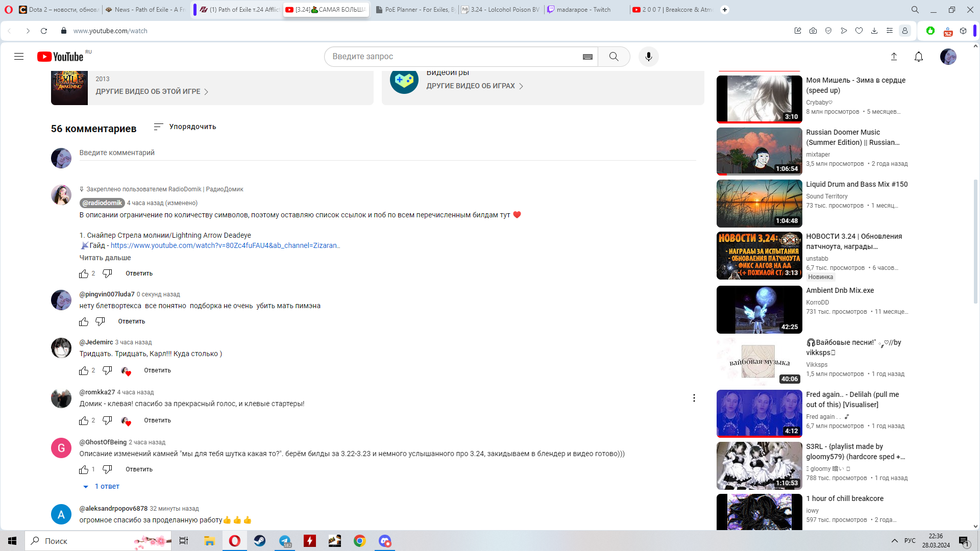Image resolution: width=980 pixels, height=551 pixels.
Task: Open Telegram from the taskbar
Action: (285, 541)
